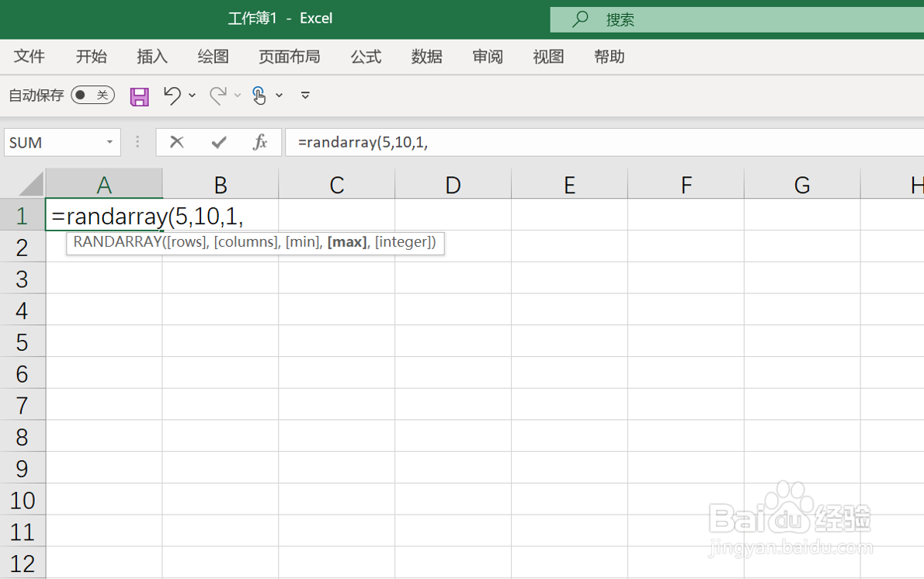Screen dimensions: 924x579
Task: Click the [integer] argument in tooltip
Action: (403, 242)
